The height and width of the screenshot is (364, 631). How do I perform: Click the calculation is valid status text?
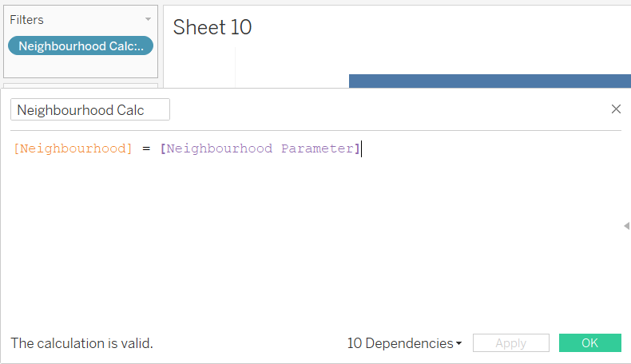[x=81, y=343]
